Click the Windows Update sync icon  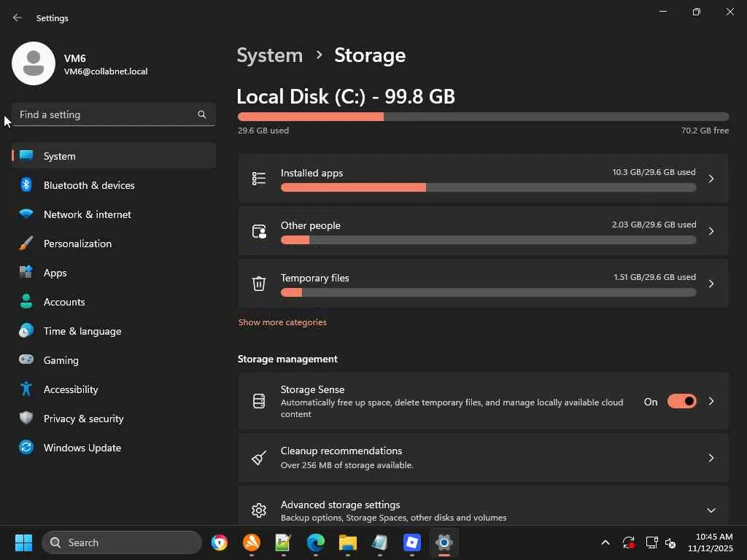[26, 448]
